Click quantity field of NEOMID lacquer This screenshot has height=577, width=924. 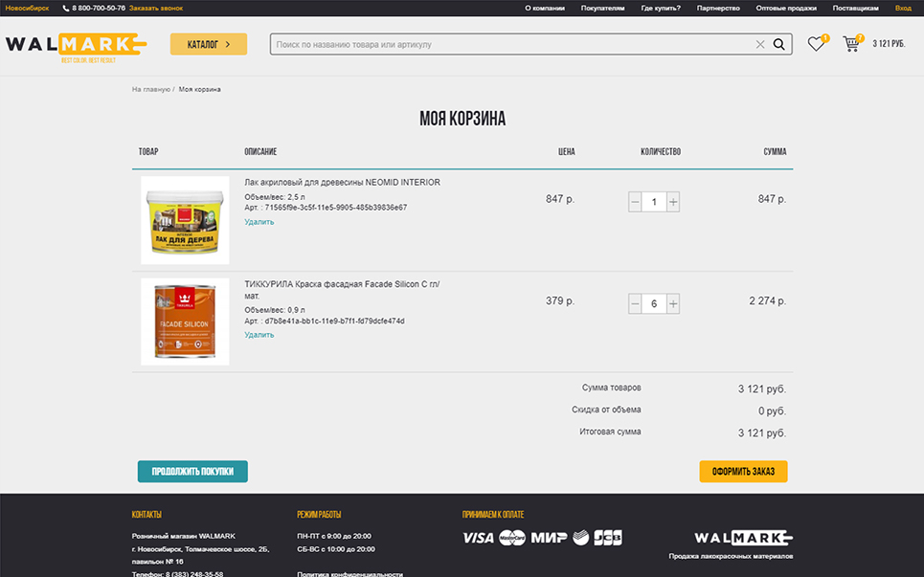[654, 202]
